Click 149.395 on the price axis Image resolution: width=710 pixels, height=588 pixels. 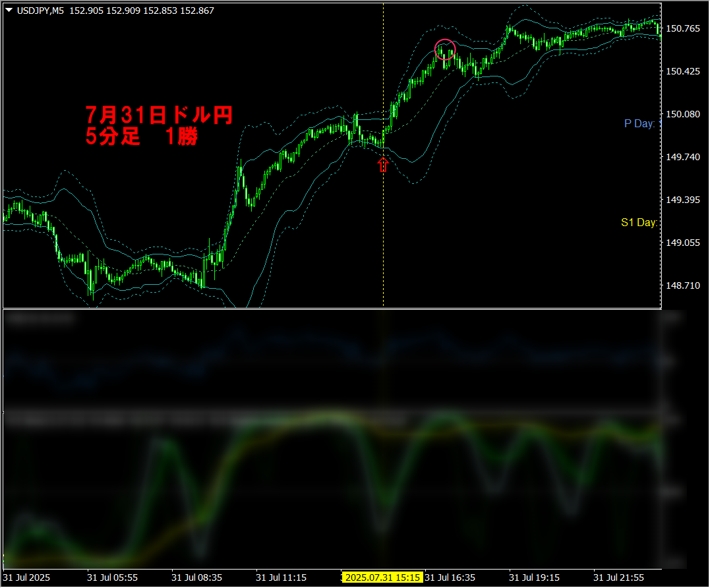coord(683,200)
